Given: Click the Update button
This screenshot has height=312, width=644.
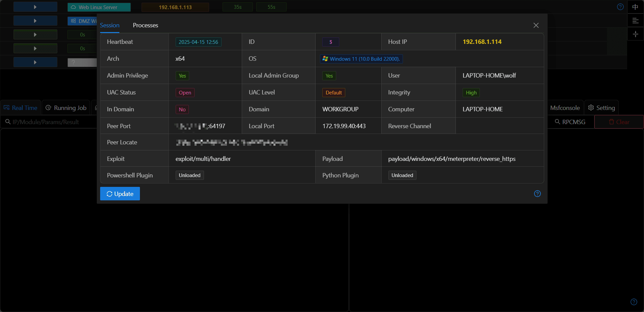Looking at the screenshot, I should pos(120,194).
